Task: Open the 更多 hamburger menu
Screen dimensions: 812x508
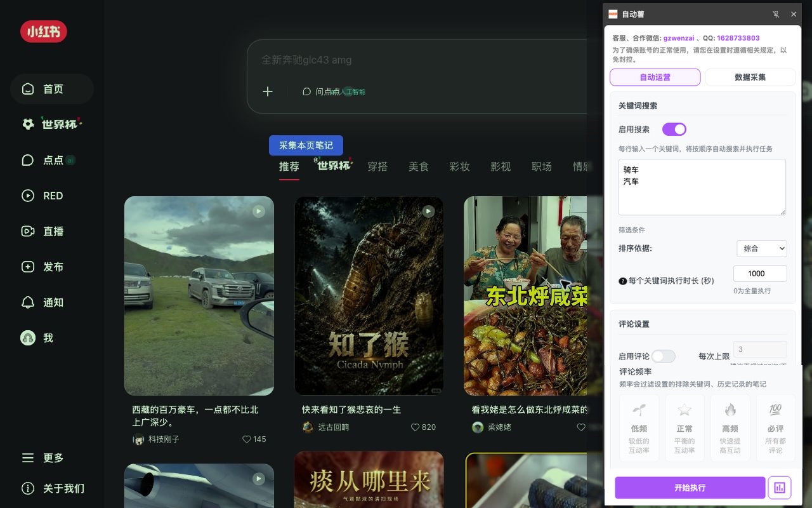Action: point(52,458)
